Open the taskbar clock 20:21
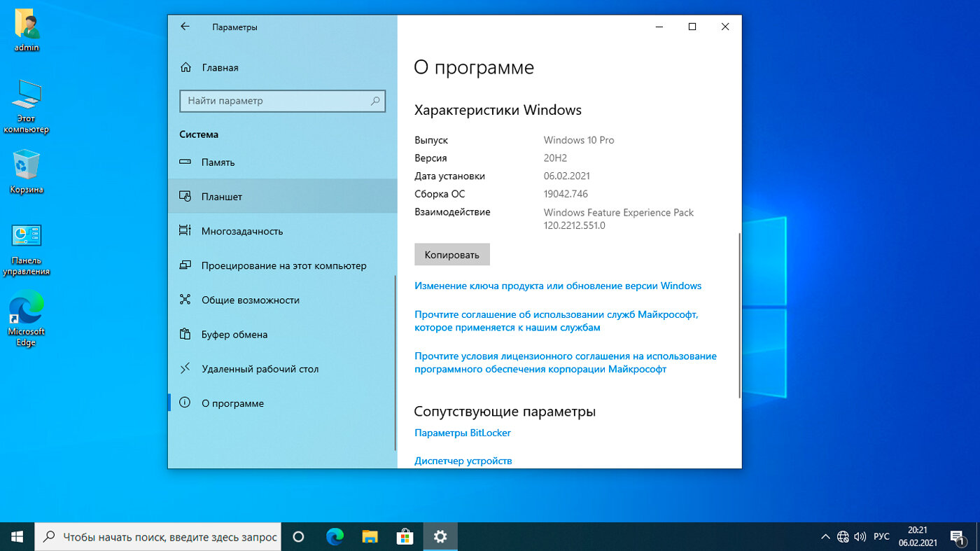980x551 pixels. 918,537
